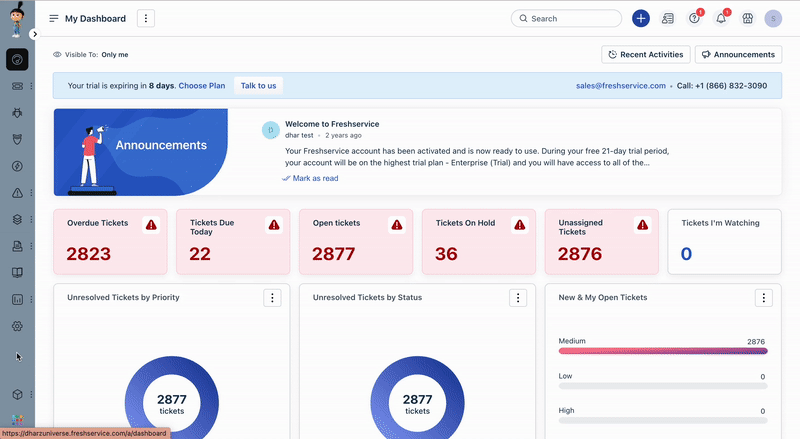Open the Problems bug icon in the sidebar
Viewport: 800px width, 439px height.
point(17,113)
